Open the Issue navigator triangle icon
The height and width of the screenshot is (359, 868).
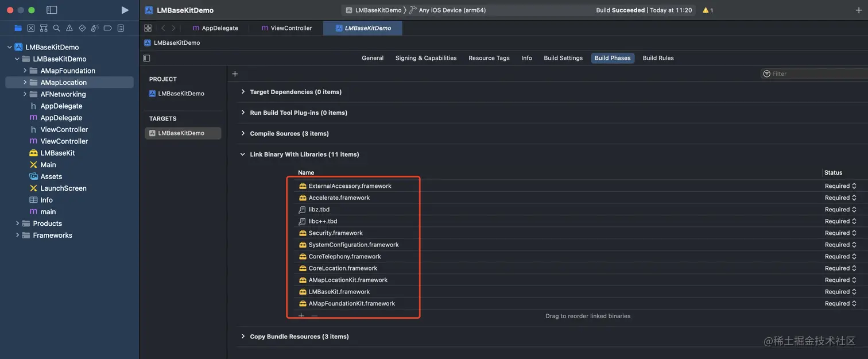click(x=69, y=28)
